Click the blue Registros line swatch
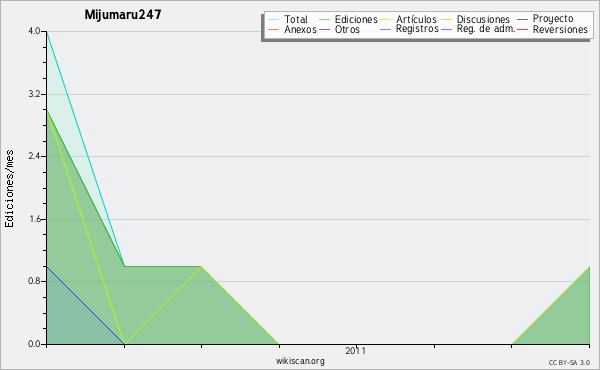600x370 pixels. click(x=386, y=29)
